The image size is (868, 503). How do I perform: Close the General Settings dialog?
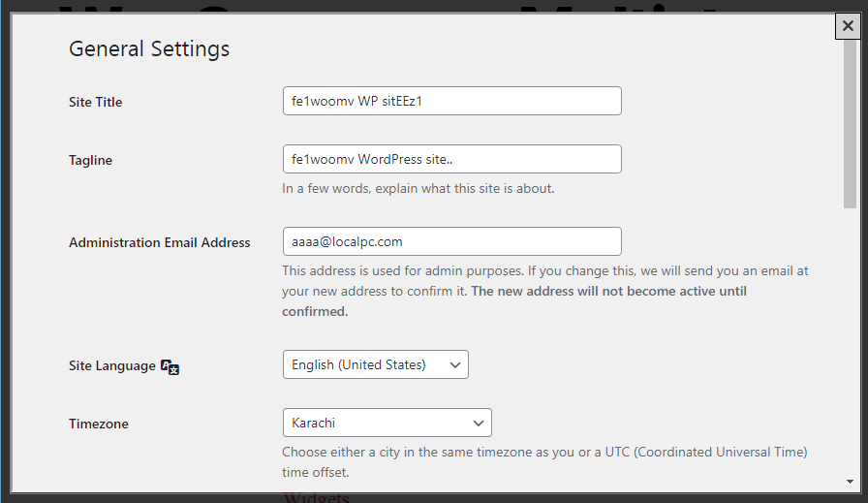[848, 26]
